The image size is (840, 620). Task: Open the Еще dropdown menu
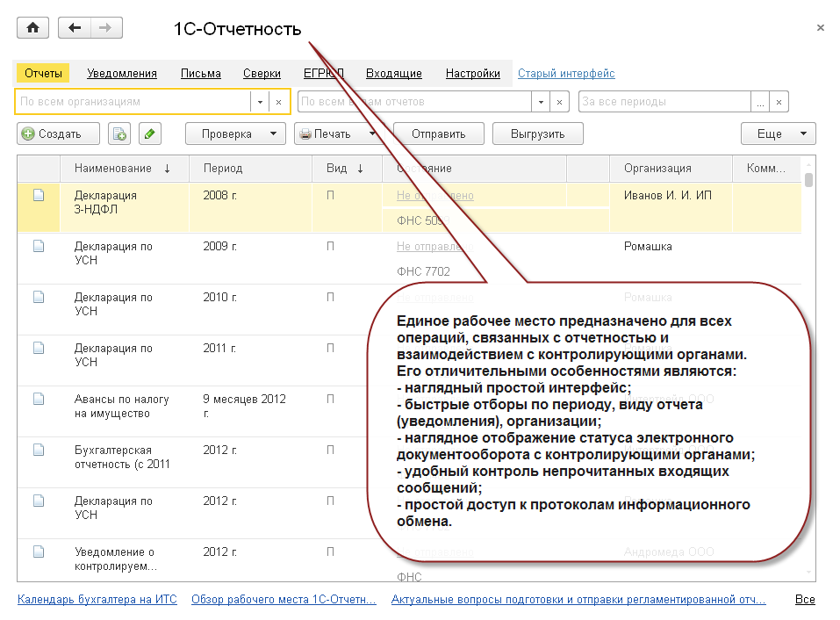coord(779,134)
